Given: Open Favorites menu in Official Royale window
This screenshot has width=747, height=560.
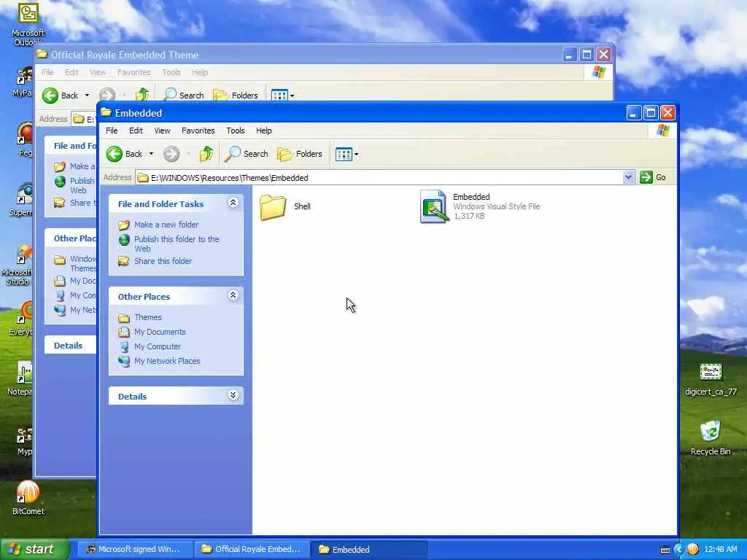Looking at the screenshot, I should (x=134, y=72).
